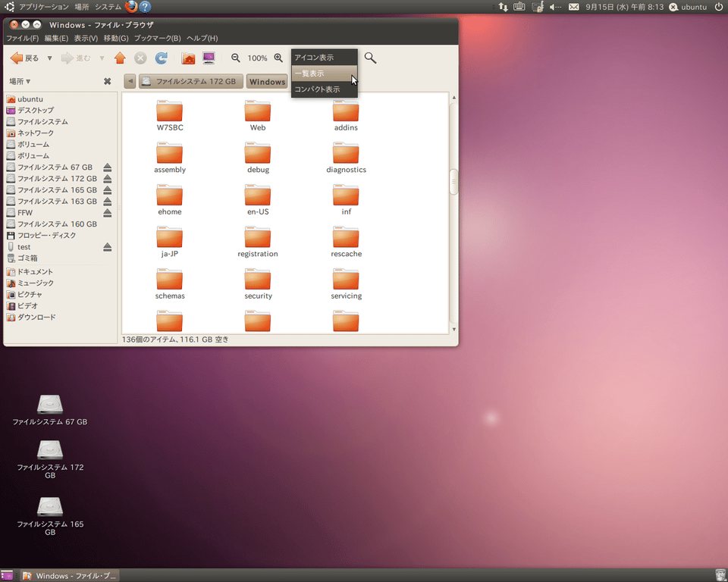728x582 pixels.
Task: Open the power button session menu
Action: click(718, 7)
